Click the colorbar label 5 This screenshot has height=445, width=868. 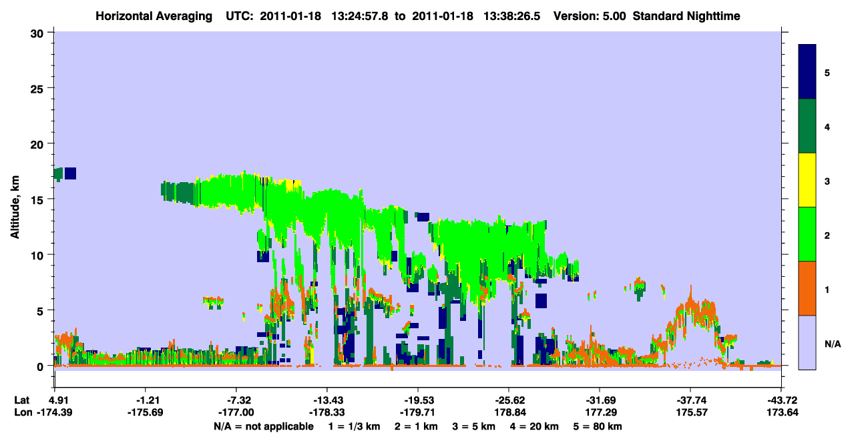tap(827, 73)
